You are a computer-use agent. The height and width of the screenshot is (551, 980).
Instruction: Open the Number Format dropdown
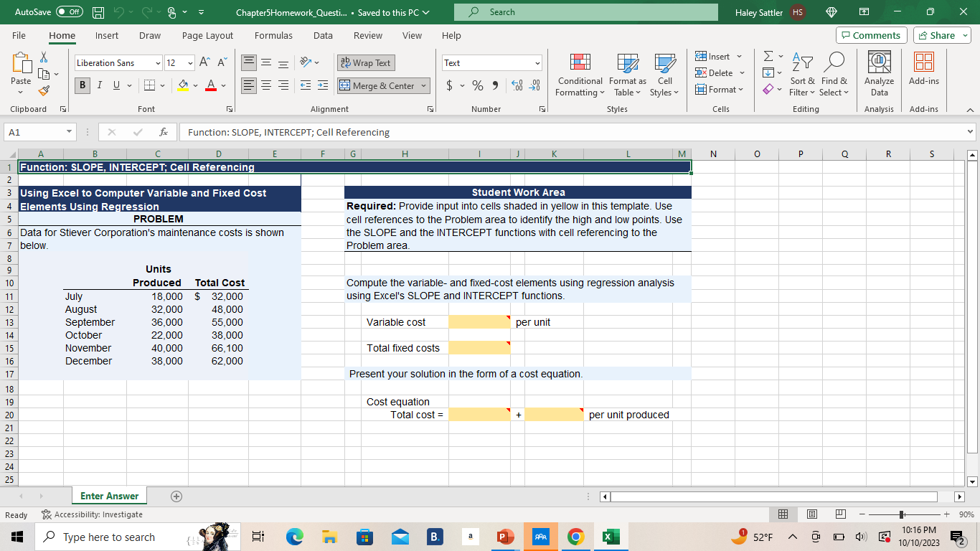[x=536, y=63]
